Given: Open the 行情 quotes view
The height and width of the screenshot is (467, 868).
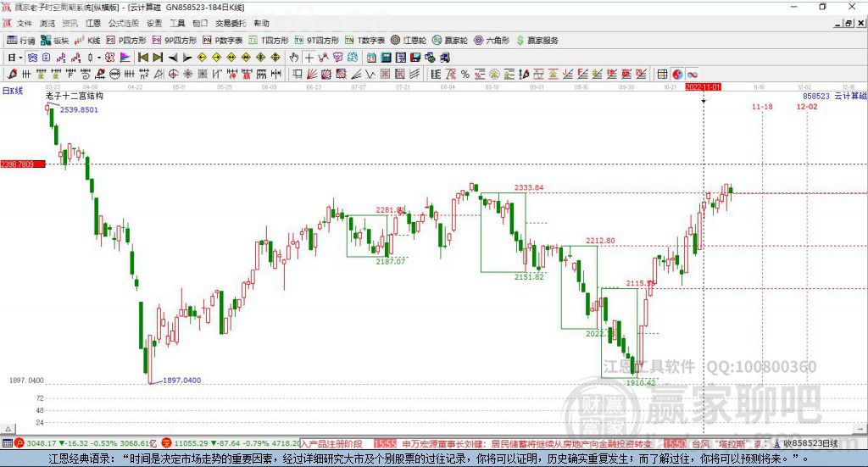Looking at the screenshot, I should (x=20, y=41).
